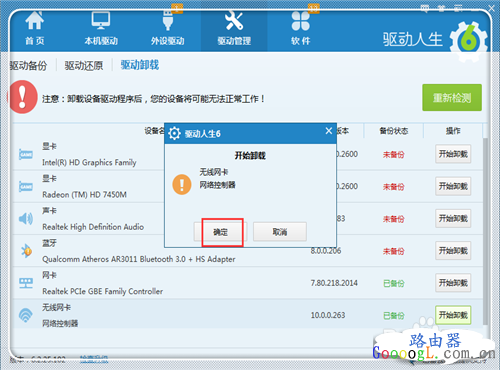The width and height of the screenshot is (500, 370).
Task: Click 开始卸载 for Bluetooth adapter
Action: pyautogui.click(x=453, y=250)
